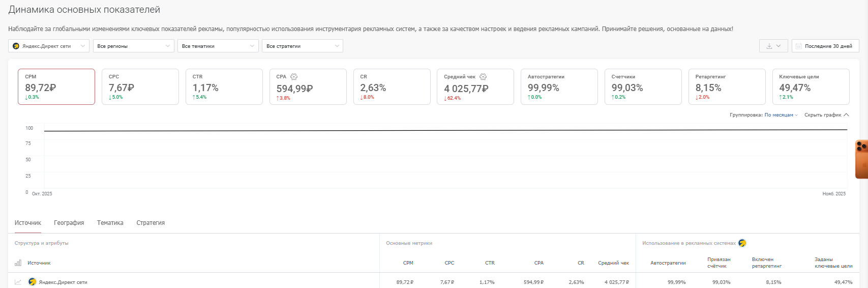Expand the Все тематики filter
Image resolution: width=868 pixels, height=288 pixels.
pos(218,46)
